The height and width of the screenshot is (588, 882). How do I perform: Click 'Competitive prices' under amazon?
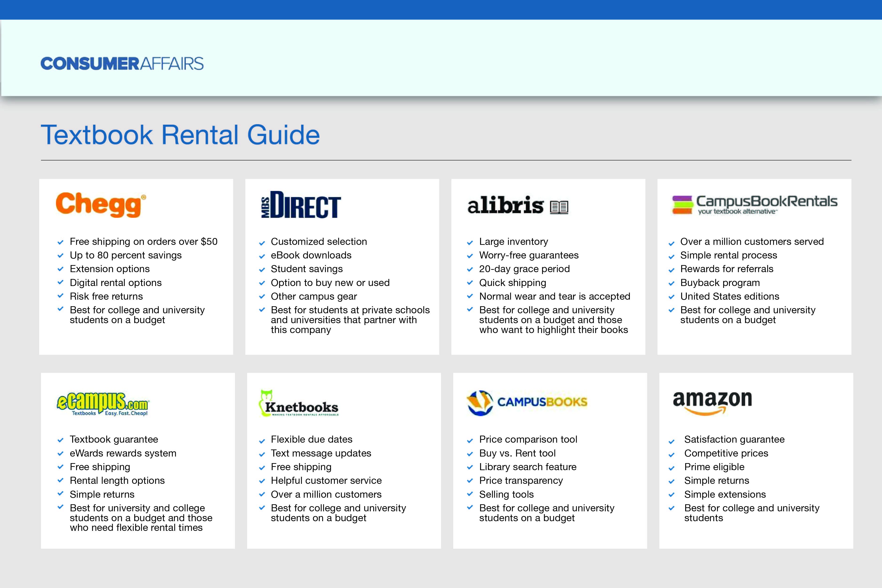click(x=726, y=453)
